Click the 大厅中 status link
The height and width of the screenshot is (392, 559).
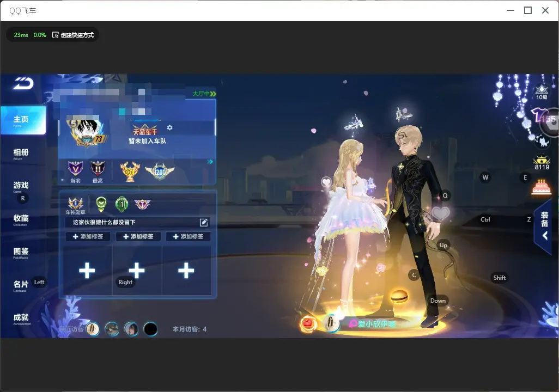tap(204, 94)
